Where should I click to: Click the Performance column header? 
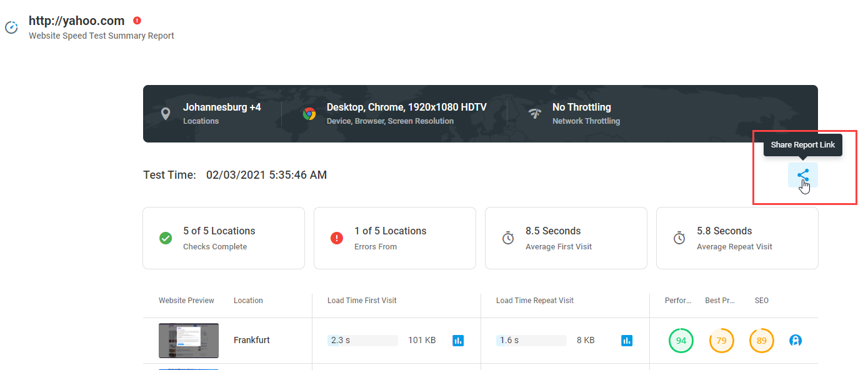pyautogui.click(x=678, y=301)
